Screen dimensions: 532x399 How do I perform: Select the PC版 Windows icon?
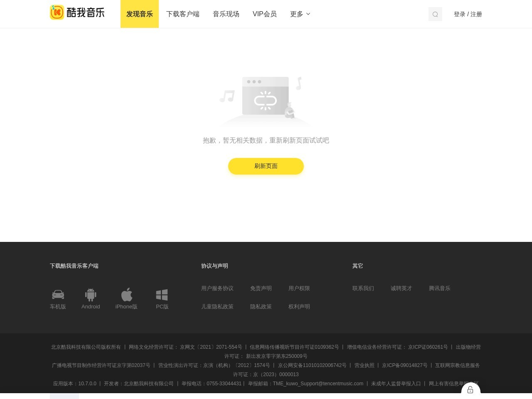[x=162, y=294]
